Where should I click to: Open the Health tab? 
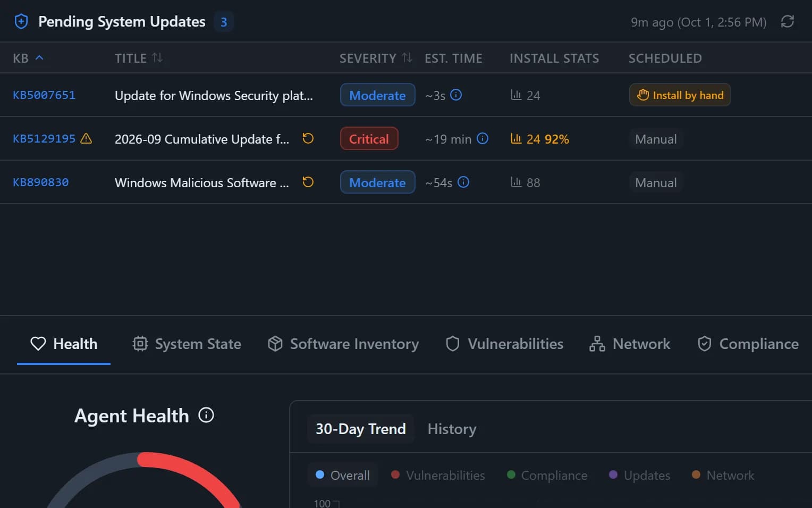tap(64, 344)
